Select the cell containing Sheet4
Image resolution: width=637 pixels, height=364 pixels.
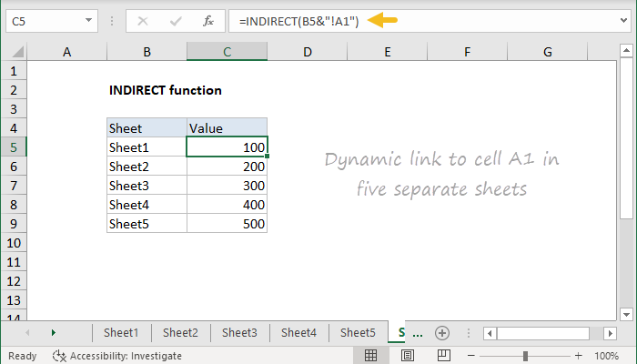click(x=147, y=205)
